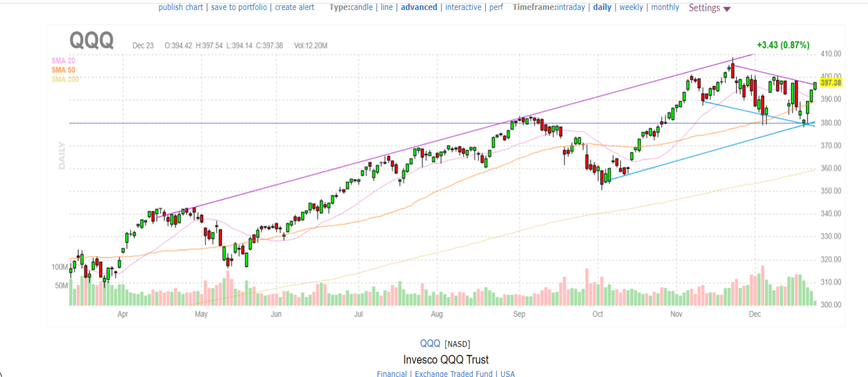
Task: Click the low price 'L:394.14'
Action: pyautogui.click(x=239, y=46)
